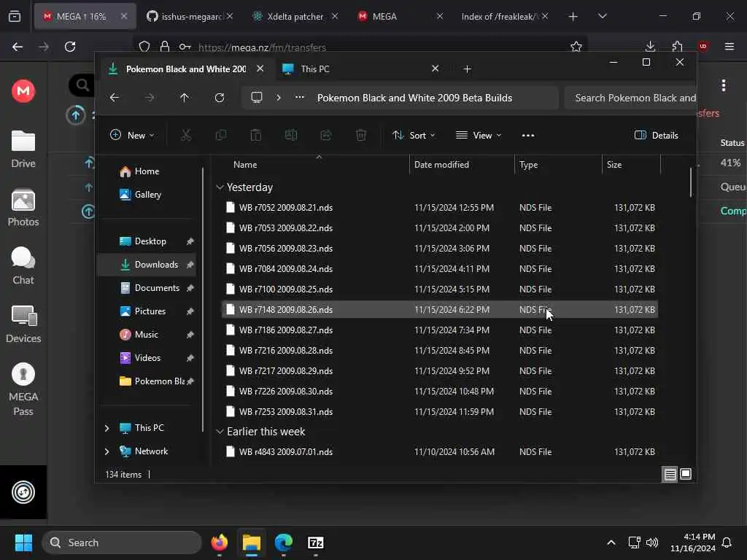The width and height of the screenshot is (747, 560).
Task: Open the New dropdown menu
Action: pos(132,135)
